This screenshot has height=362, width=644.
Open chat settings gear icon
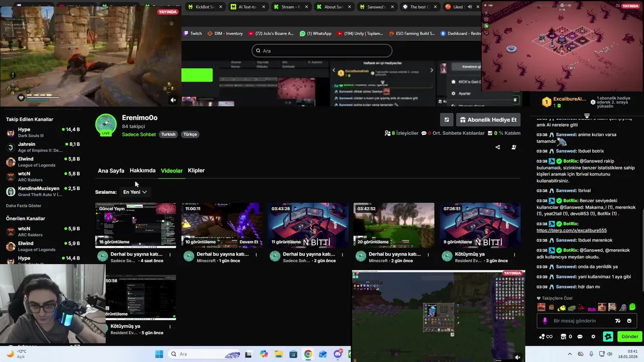click(x=593, y=337)
